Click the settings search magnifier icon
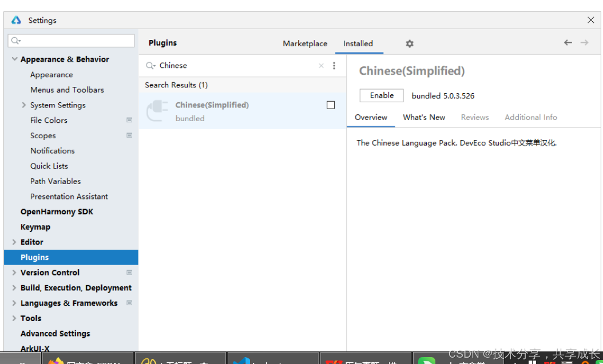Viewport: 603px width, 364px height. coord(16,41)
